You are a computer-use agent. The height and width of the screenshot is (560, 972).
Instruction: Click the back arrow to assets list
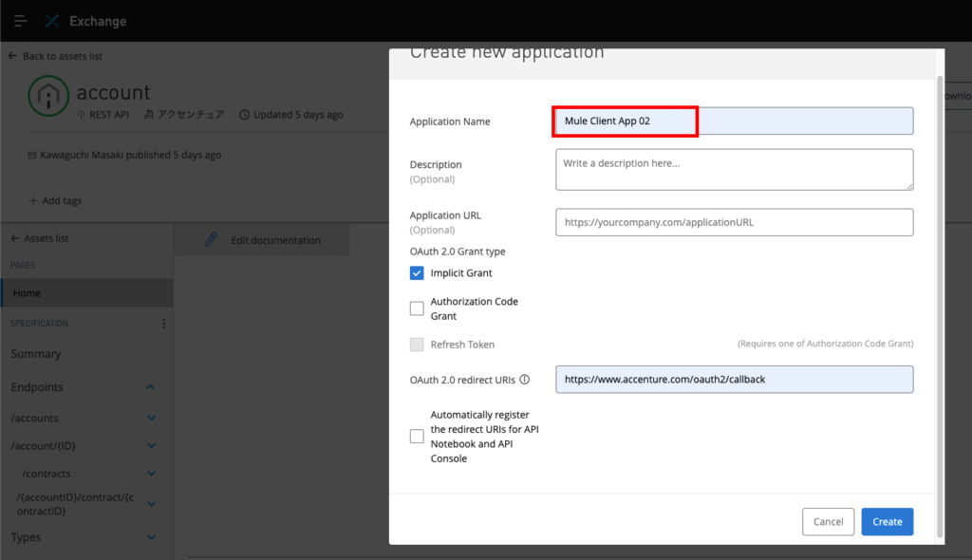[x=12, y=56]
